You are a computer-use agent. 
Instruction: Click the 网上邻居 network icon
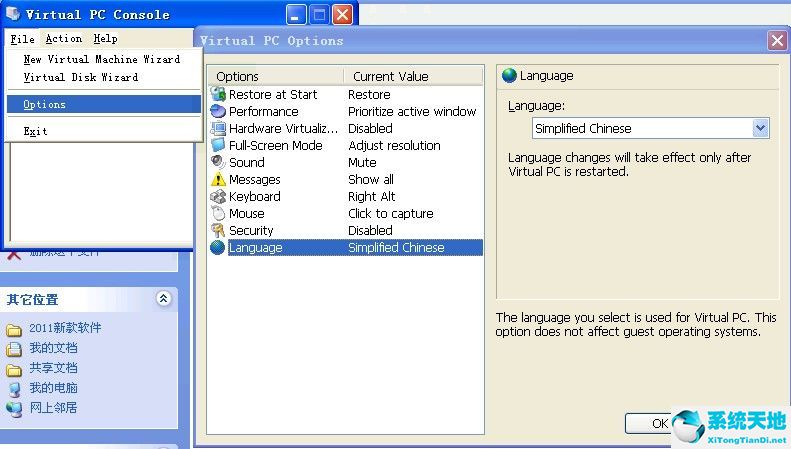click(14, 409)
